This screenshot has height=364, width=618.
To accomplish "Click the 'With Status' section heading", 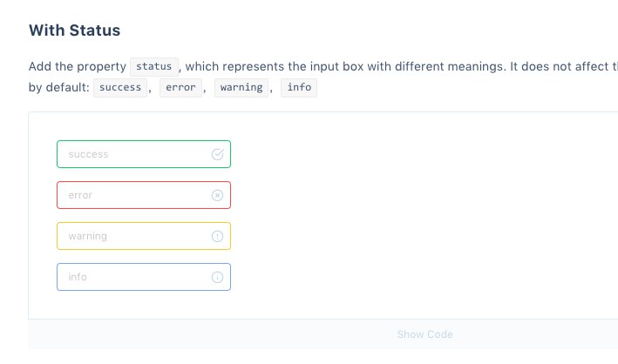I will pyautogui.click(x=74, y=30).
